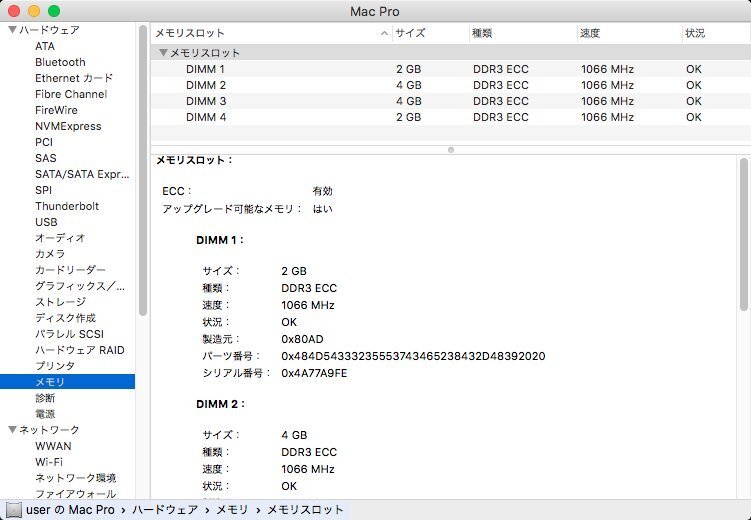This screenshot has width=751, height=520.
Task: Select PCI in the sidebar
Action: (x=44, y=142)
